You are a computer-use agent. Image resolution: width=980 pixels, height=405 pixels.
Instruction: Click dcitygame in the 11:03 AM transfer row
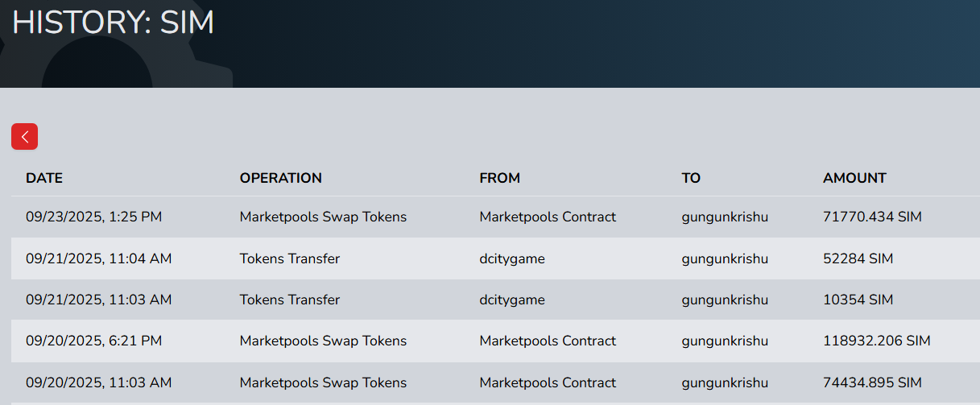point(512,300)
